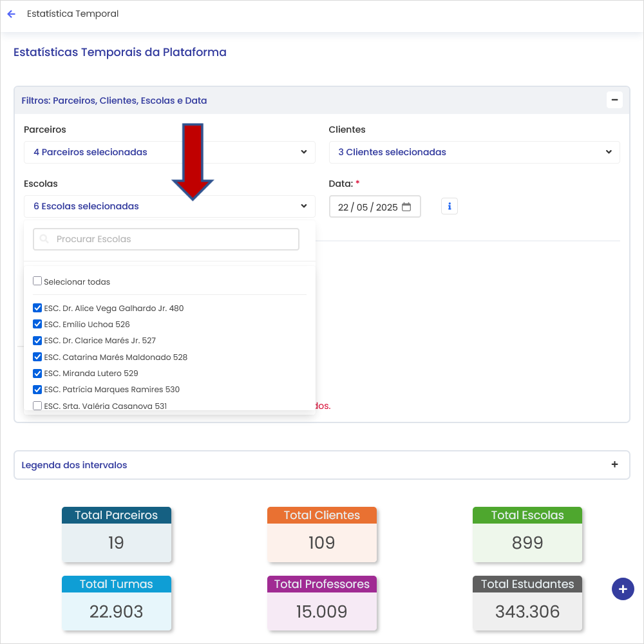
Task: Click the Estatística Temporal header title
Action: 73,14
